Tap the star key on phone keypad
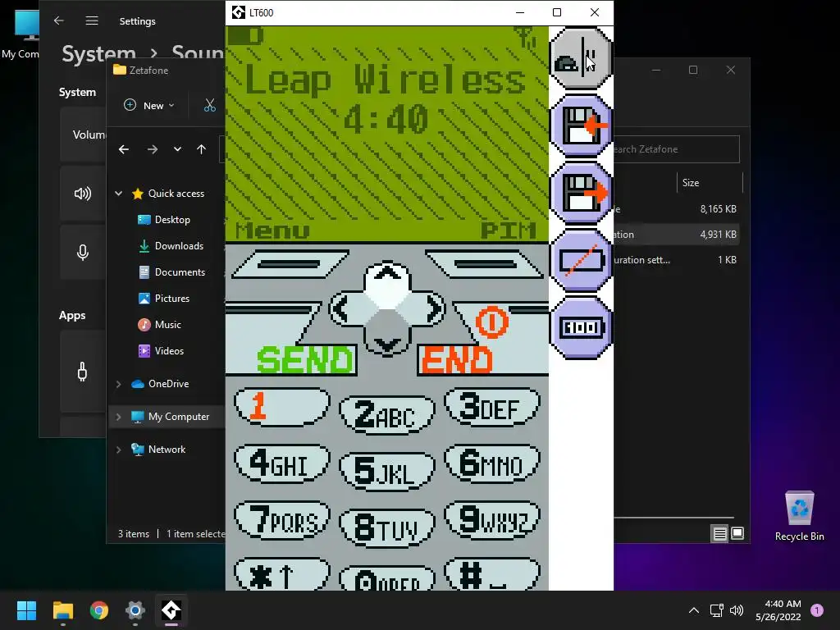 click(282, 574)
